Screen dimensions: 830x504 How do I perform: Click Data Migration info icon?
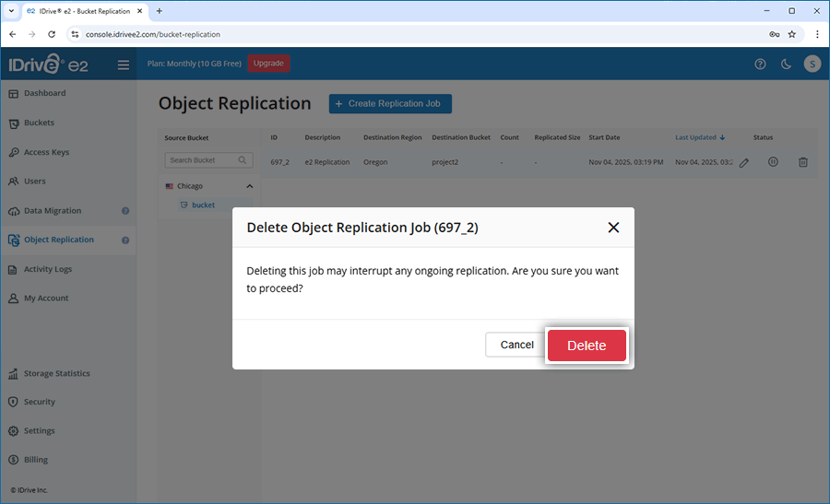(125, 211)
